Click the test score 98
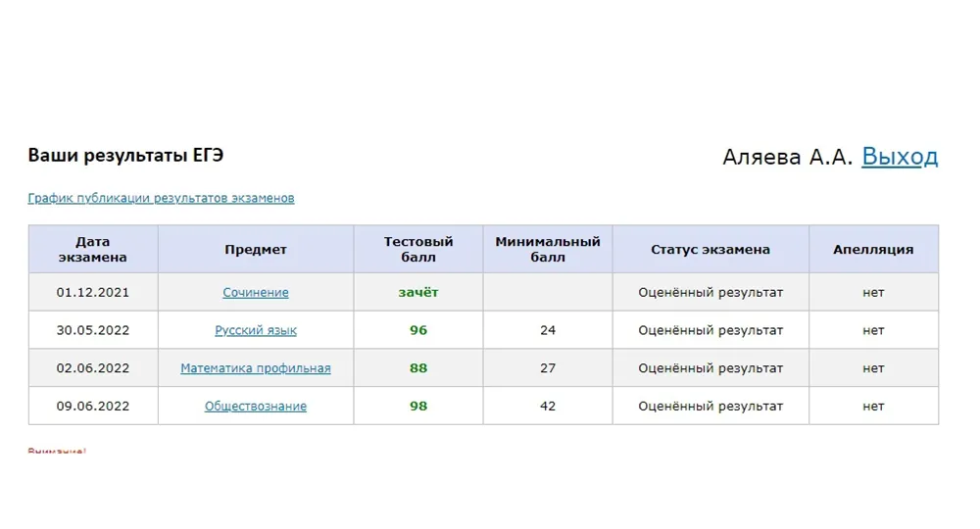 tap(418, 407)
